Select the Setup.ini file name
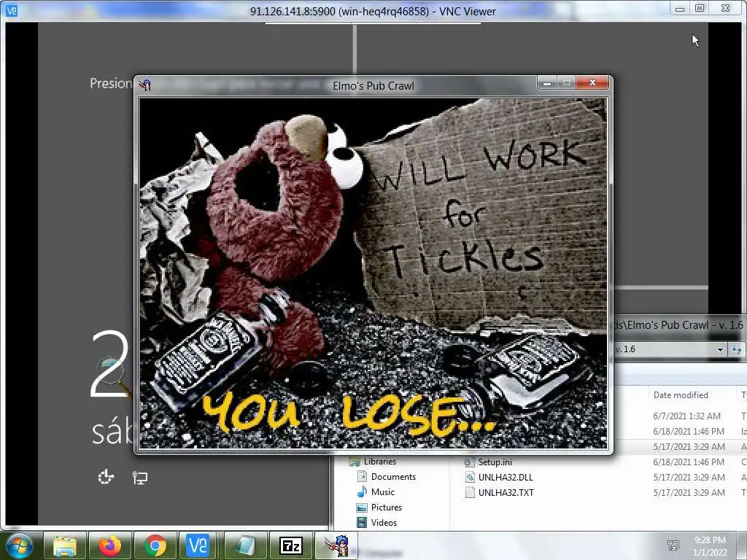 point(495,462)
